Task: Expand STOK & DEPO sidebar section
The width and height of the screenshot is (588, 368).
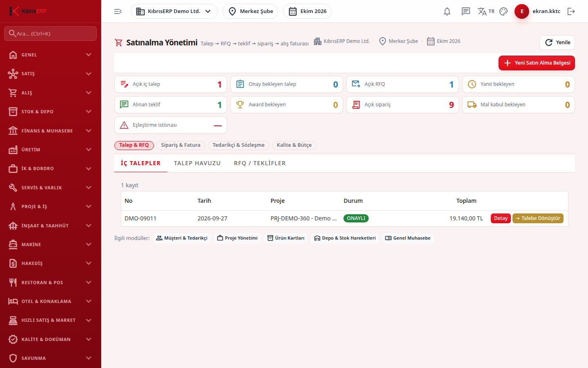Action: [51, 112]
